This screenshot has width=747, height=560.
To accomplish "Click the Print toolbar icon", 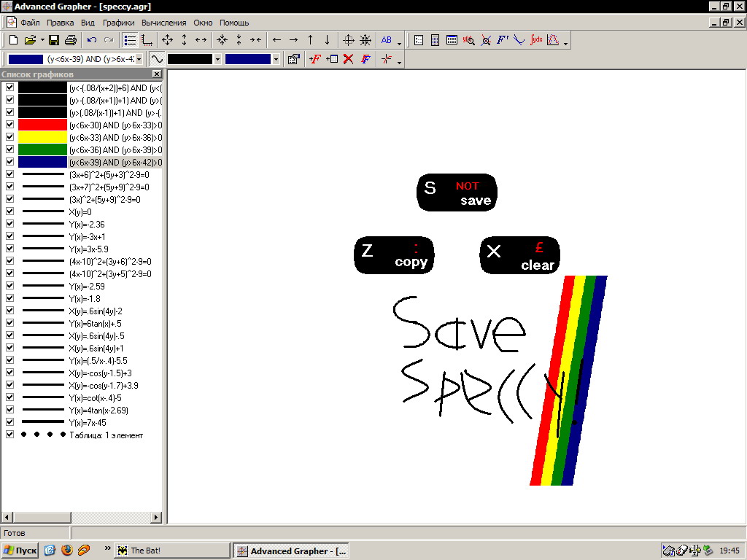I will click(x=71, y=40).
